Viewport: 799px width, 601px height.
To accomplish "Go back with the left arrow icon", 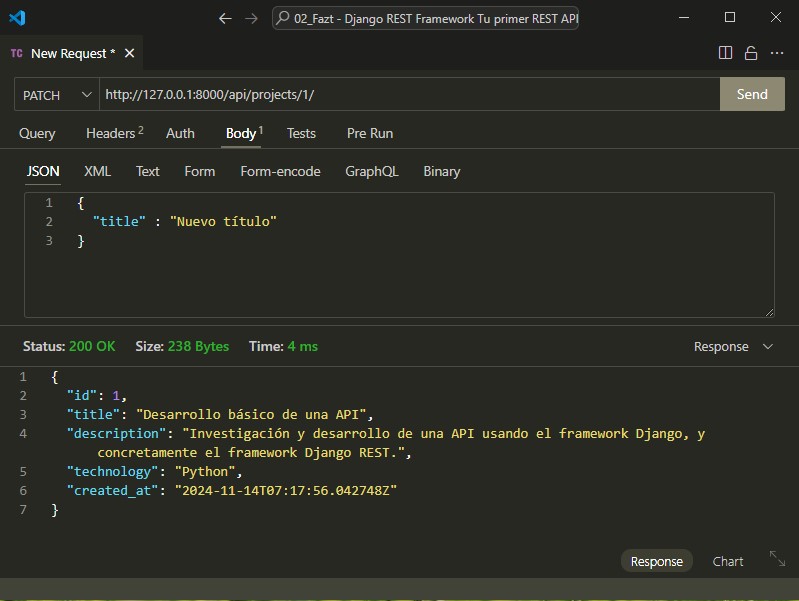I will 225,19.
